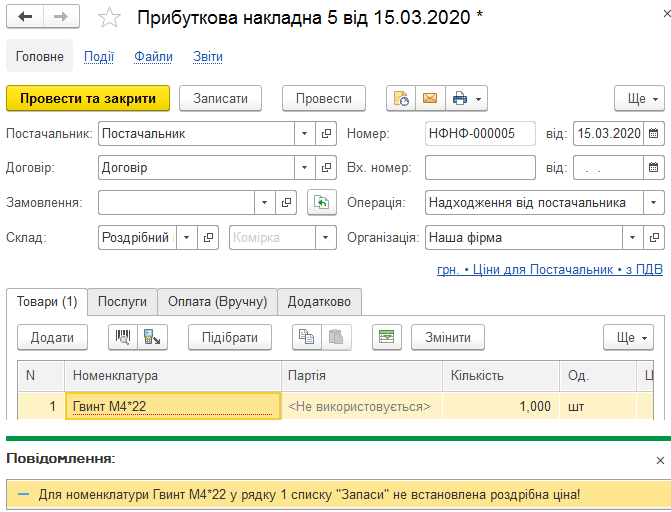Click the copy rows icon
Image resolution: width=671 pixels, height=512 pixels.
tap(307, 337)
